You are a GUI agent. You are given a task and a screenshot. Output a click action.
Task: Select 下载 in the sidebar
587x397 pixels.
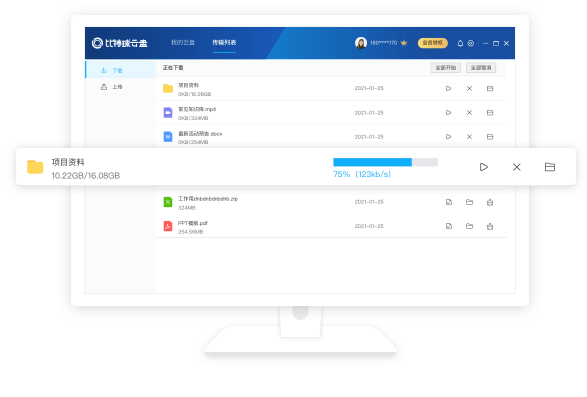[x=121, y=70]
